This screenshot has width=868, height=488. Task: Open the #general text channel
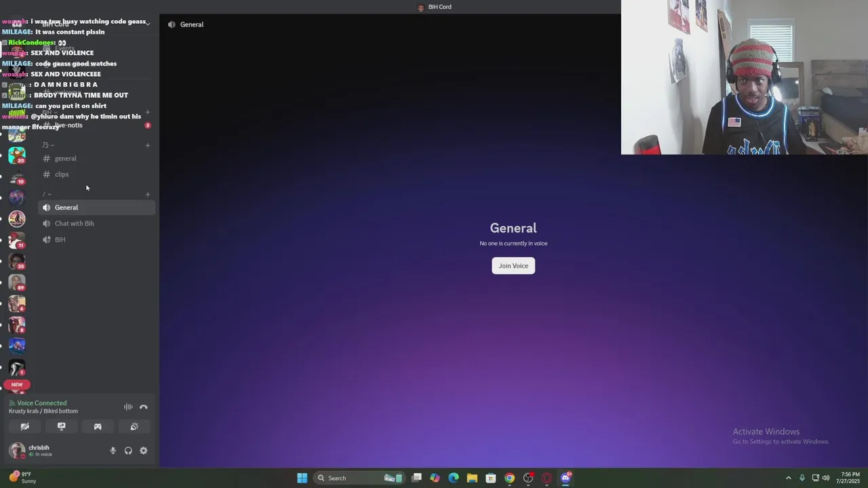pyautogui.click(x=97, y=159)
